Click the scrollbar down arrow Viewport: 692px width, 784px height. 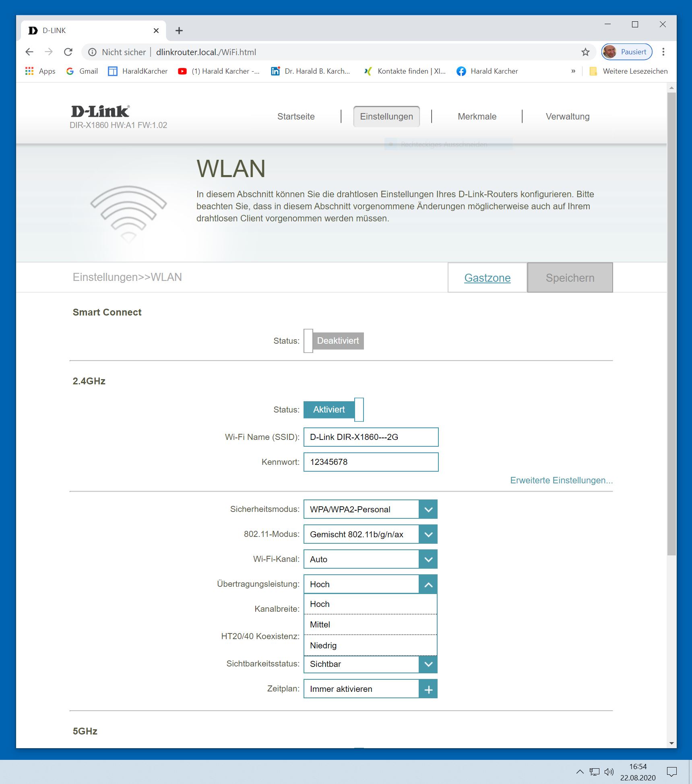pos(671,743)
